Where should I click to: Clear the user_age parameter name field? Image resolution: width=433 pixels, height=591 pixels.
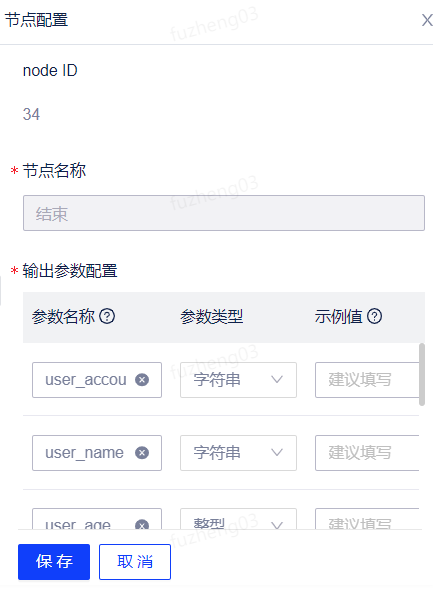(x=142, y=524)
